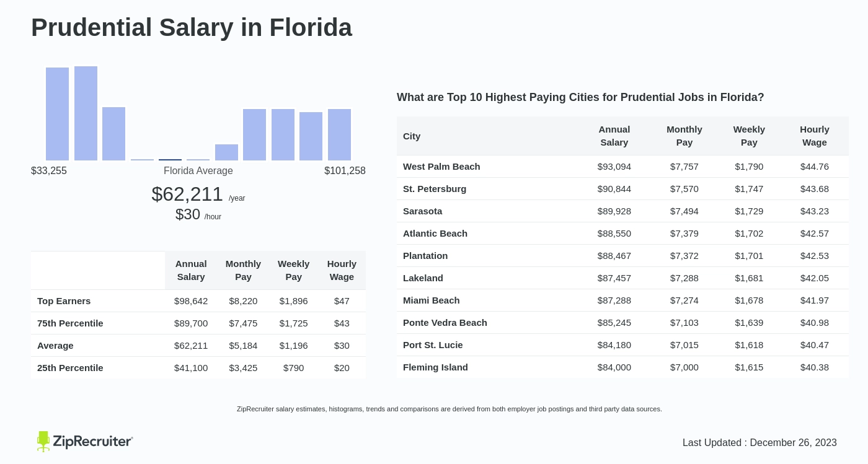Image resolution: width=868 pixels, height=464 pixels.
Task: Click the Atlantic Beach city name
Action: pyautogui.click(x=435, y=234)
